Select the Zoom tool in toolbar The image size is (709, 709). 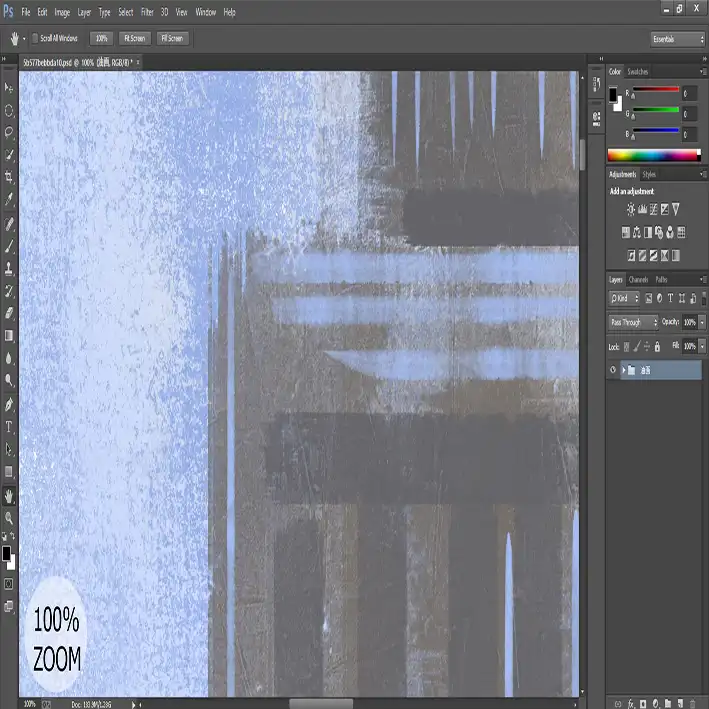(x=9, y=518)
